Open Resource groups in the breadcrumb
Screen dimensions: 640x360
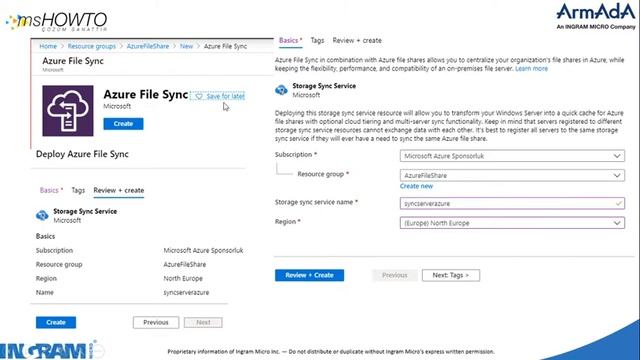click(x=92, y=46)
